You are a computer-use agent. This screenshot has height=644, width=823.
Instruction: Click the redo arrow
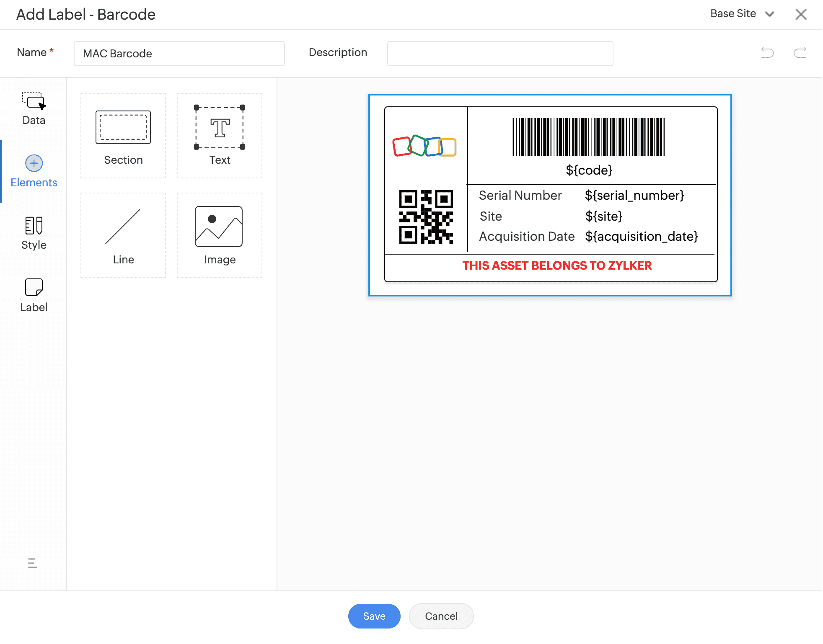point(800,53)
